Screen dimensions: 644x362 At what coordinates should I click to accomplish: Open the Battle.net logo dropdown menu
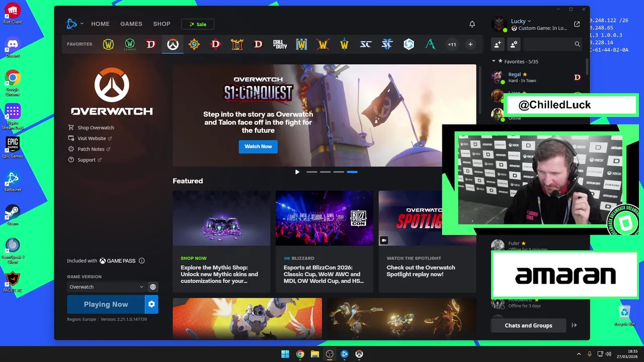[x=74, y=24]
